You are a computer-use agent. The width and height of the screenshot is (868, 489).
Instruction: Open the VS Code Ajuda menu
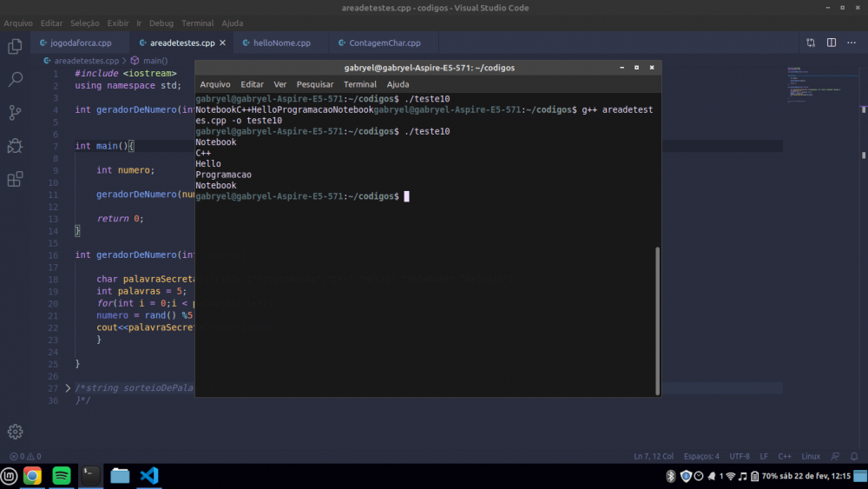[x=233, y=23]
